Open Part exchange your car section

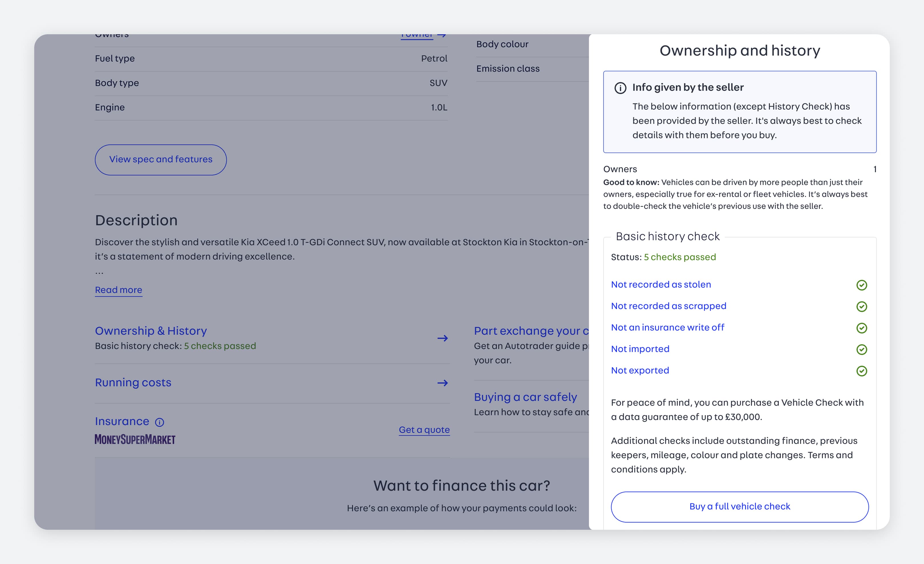pyautogui.click(x=531, y=331)
